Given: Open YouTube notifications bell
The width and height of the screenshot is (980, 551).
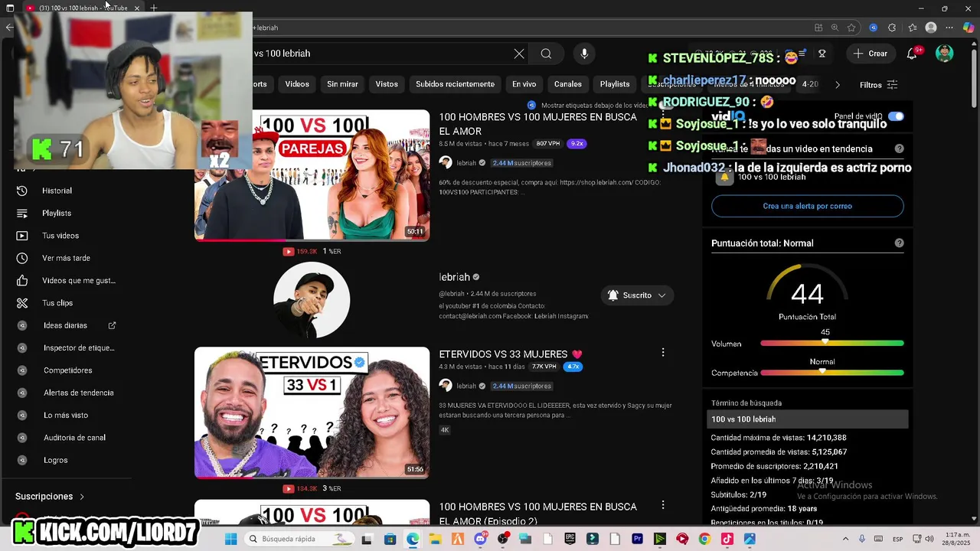Looking at the screenshot, I should 912,54.
